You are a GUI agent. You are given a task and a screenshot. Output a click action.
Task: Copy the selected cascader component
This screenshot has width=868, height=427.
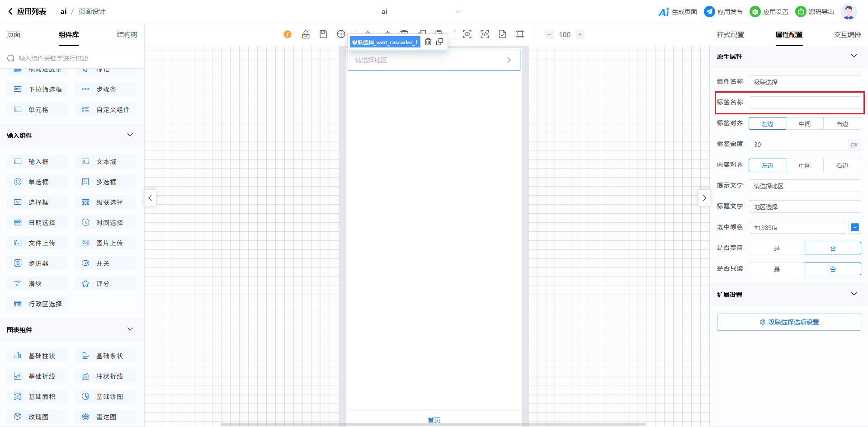(439, 42)
